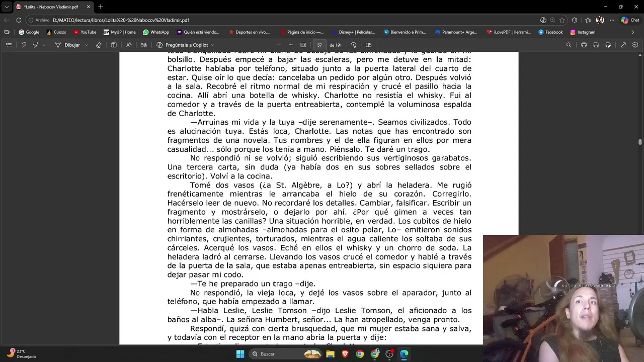
Task: Click the Buscar taskbar search box
Action: click(286, 354)
